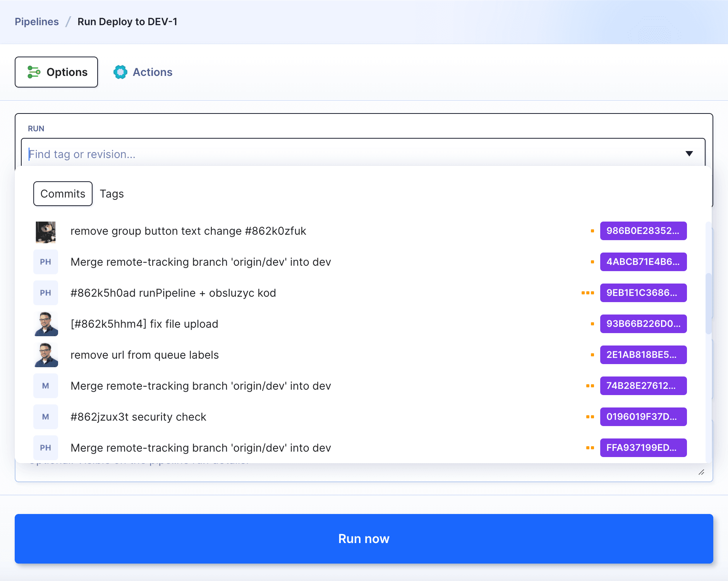Go to Pipelines breadcrumb link
Image resolution: width=728 pixels, height=581 pixels.
37,22
